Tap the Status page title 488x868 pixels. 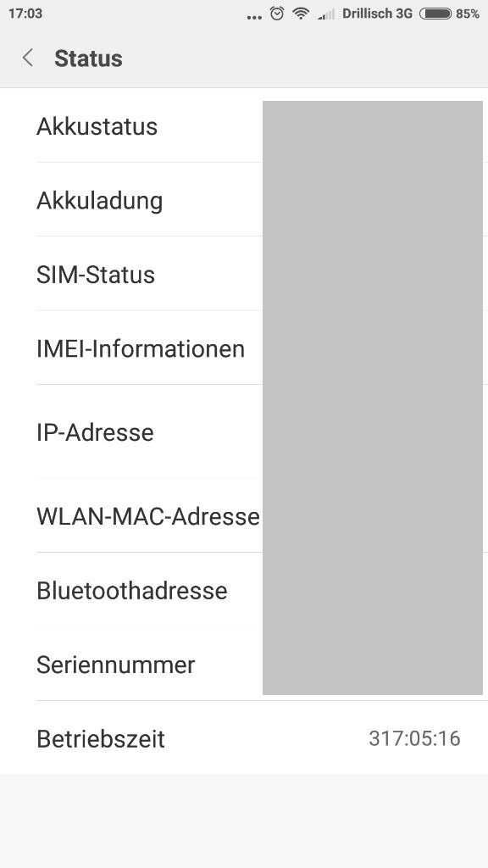tap(88, 58)
